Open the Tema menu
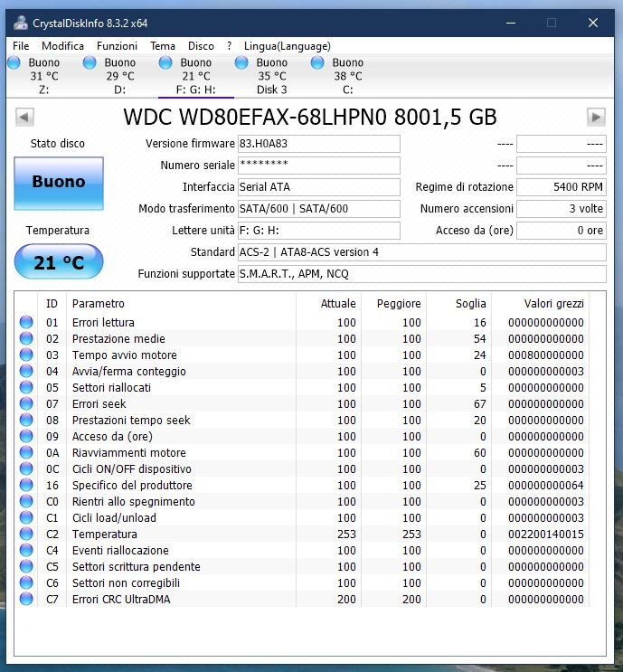 click(x=163, y=46)
